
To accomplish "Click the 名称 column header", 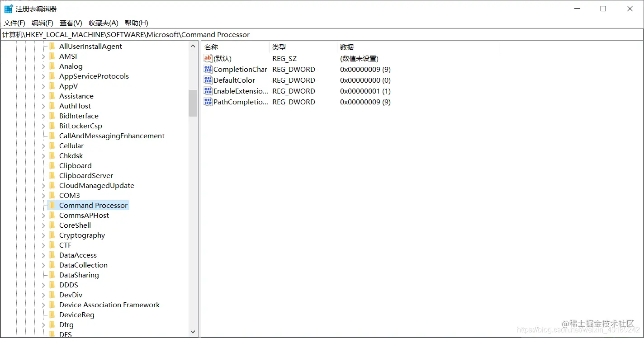I will click(x=211, y=47).
